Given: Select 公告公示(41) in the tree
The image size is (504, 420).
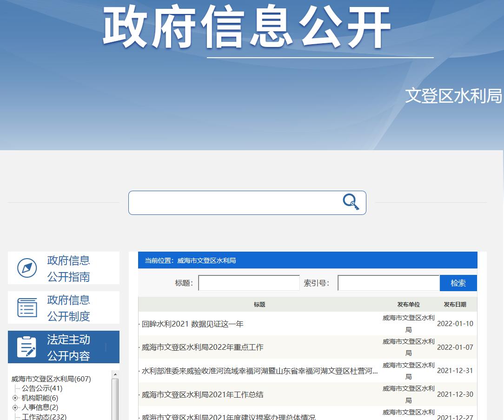Looking at the screenshot, I should tap(42, 388).
